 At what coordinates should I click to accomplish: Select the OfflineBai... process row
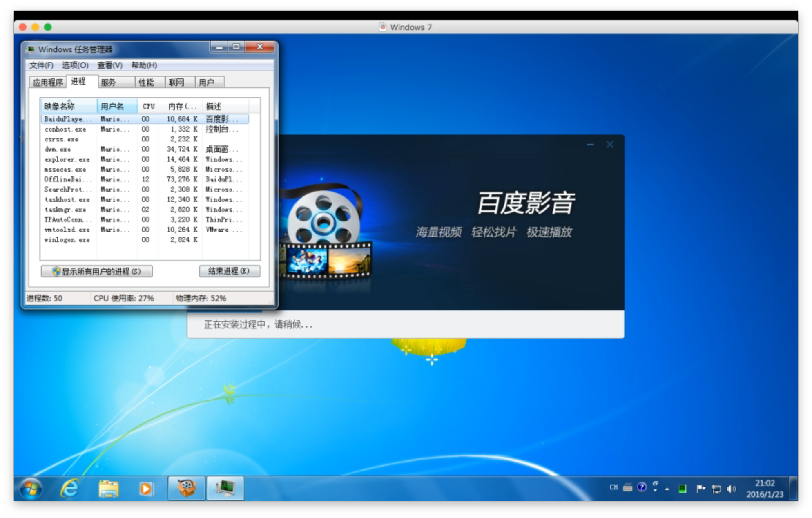point(145,179)
